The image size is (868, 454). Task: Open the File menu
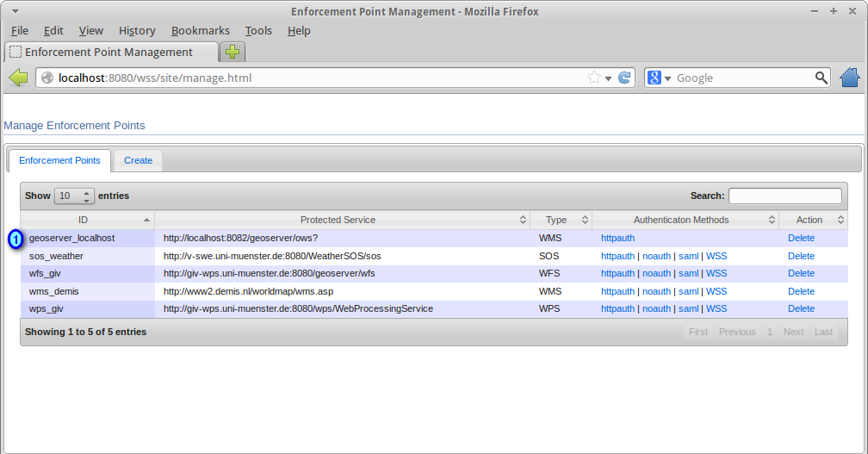pos(19,31)
